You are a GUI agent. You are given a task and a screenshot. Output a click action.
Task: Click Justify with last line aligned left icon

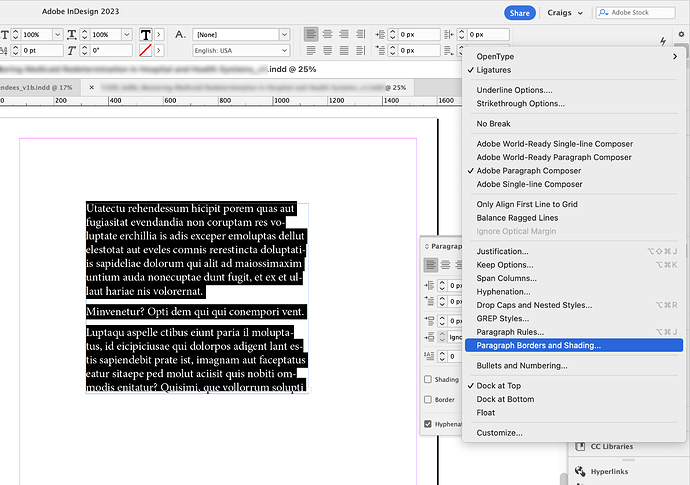(x=311, y=51)
